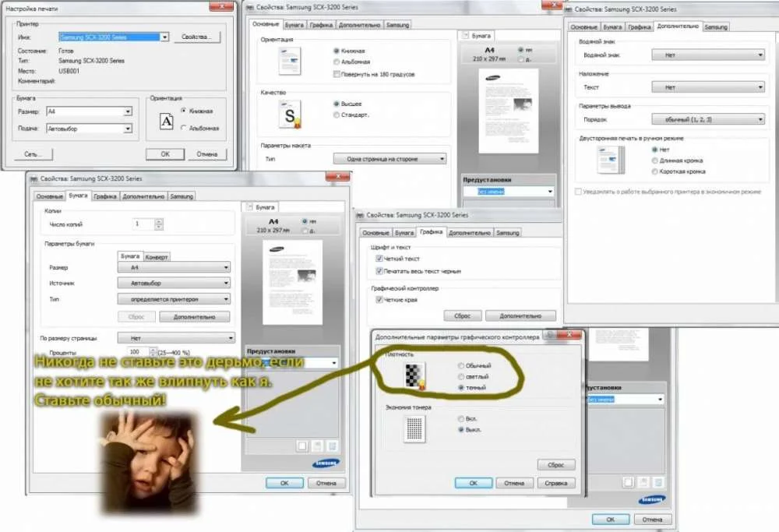Click the blank page preset icon in Бумага window
This screenshot has height=532, width=779.
click(x=302, y=446)
